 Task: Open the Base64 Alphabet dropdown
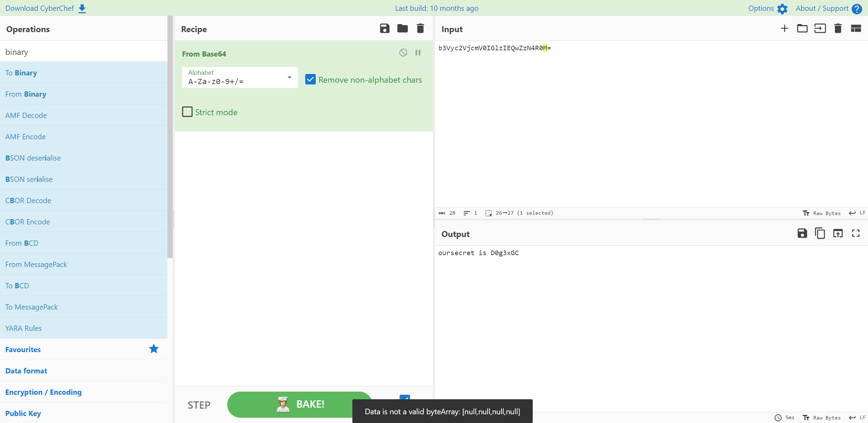pos(289,77)
